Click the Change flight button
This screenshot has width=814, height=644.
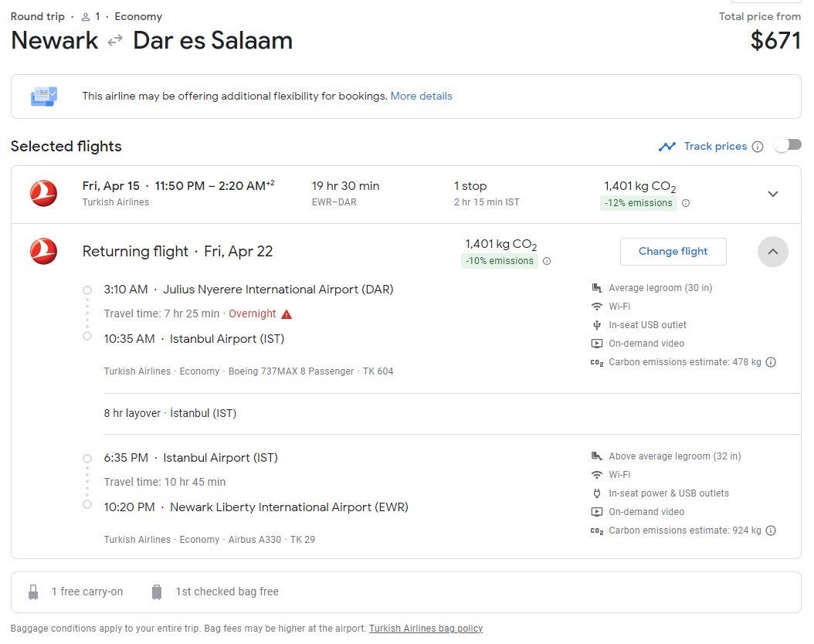tap(673, 252)
